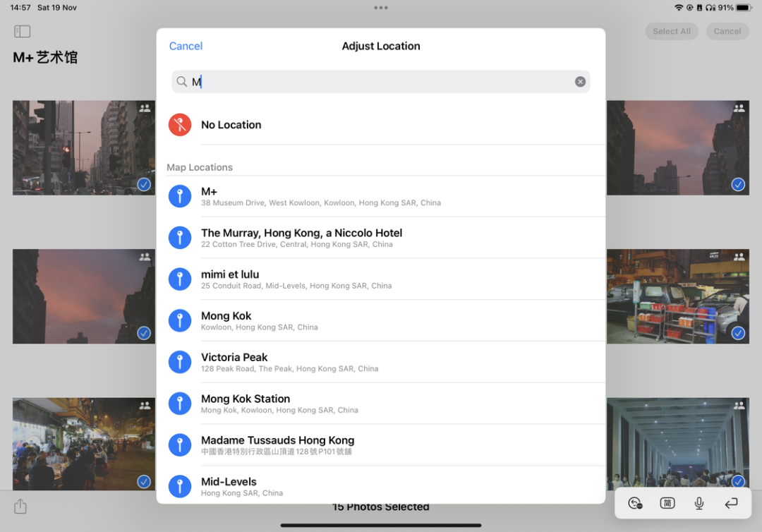Tap the return key icon
Viewport: 762px width, 532px height.
(731, 503)
